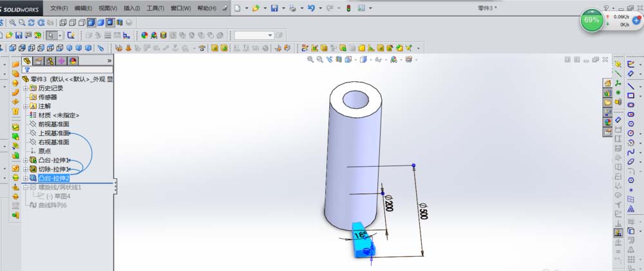644x271 pixels.
Task: Switch to DisplayManager tab
Action: pyautogui.click(x=73, y=61)
